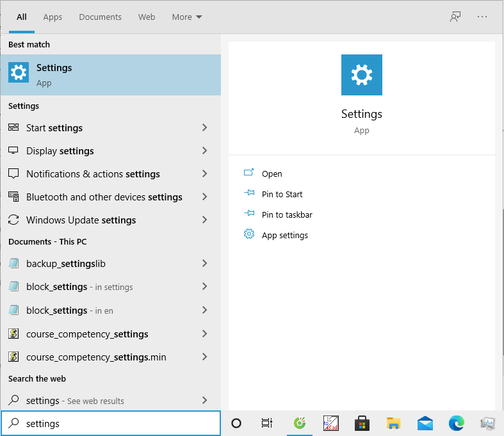Click the Cortana circle icon in taskbar
The width and height of the screenshot is (504, 436).
236,423
